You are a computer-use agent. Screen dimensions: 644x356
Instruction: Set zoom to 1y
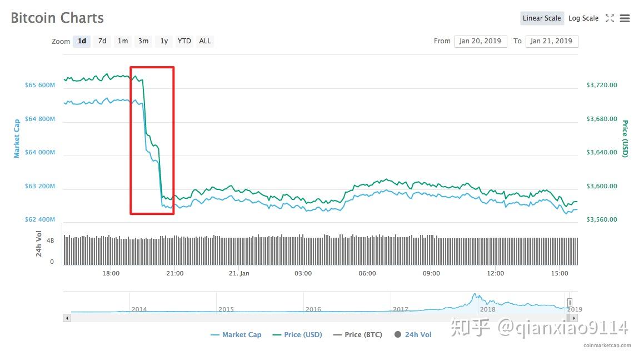(164, 41)
